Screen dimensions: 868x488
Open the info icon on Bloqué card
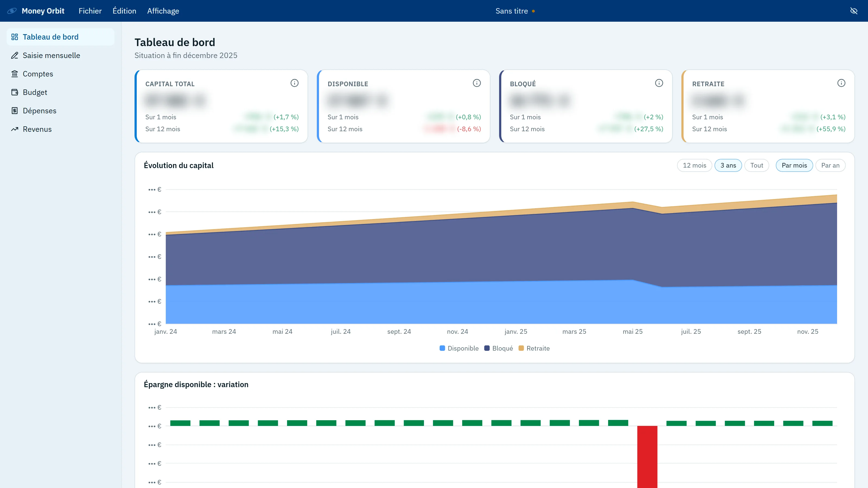tap(659, 83)
